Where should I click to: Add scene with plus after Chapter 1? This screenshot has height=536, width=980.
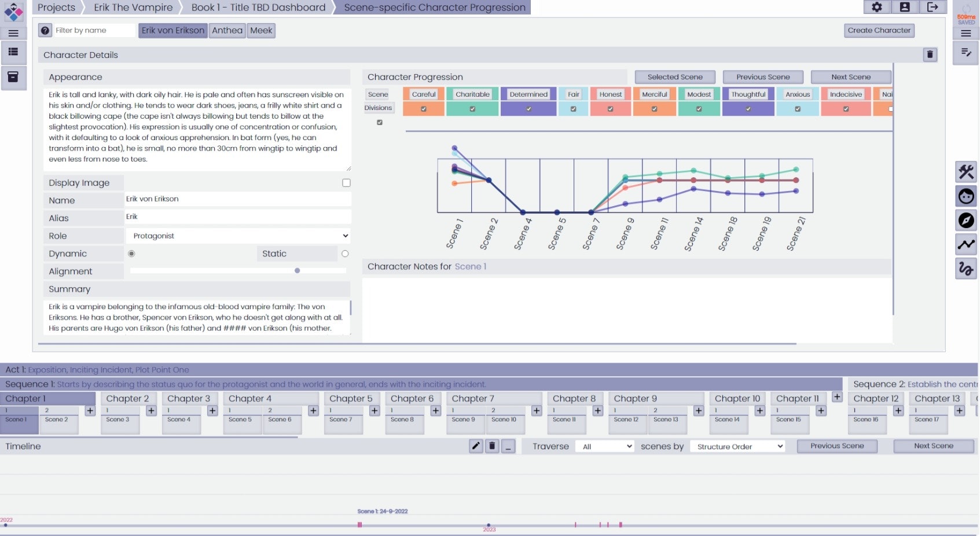pos(90,411)
